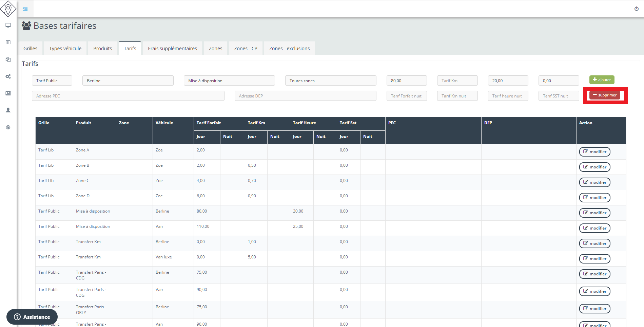Open the table grid sidebar icon

tap(8, 42)
